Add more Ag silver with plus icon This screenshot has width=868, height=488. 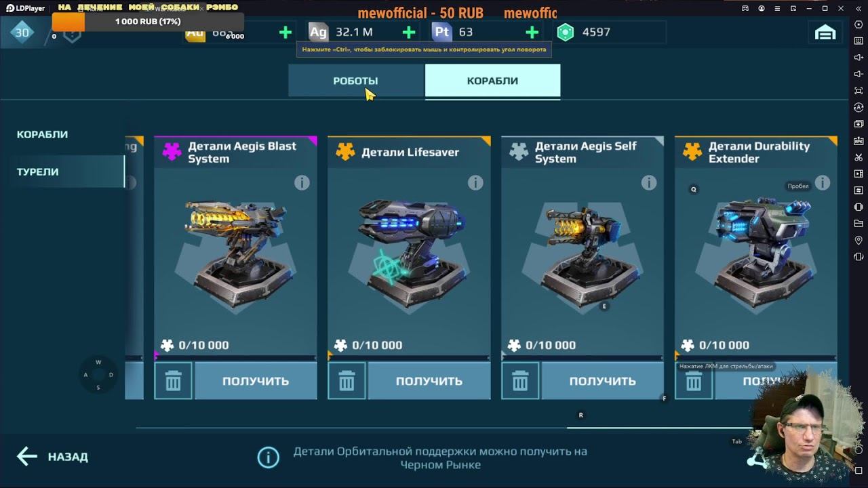pos(409,32)
